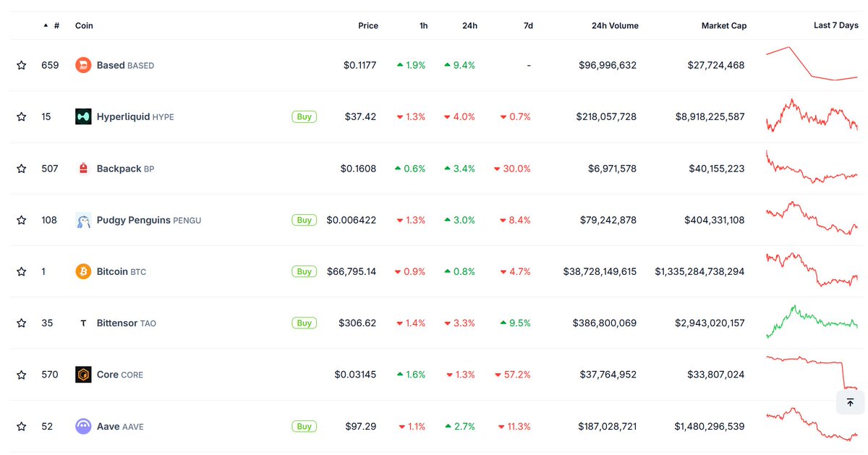Open the Backpack BP coin link
This screenshot has height=455, width=868.
pos(125,169)
